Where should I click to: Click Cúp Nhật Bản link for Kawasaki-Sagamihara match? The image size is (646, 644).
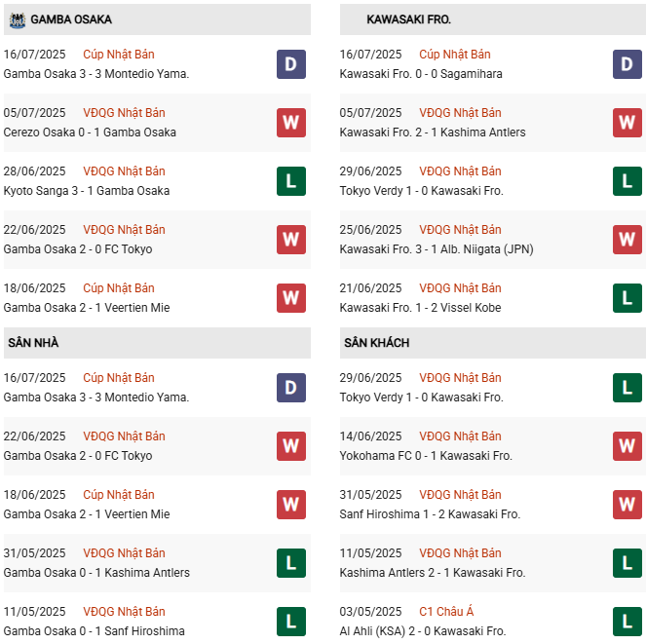click(x=455, y=55)
